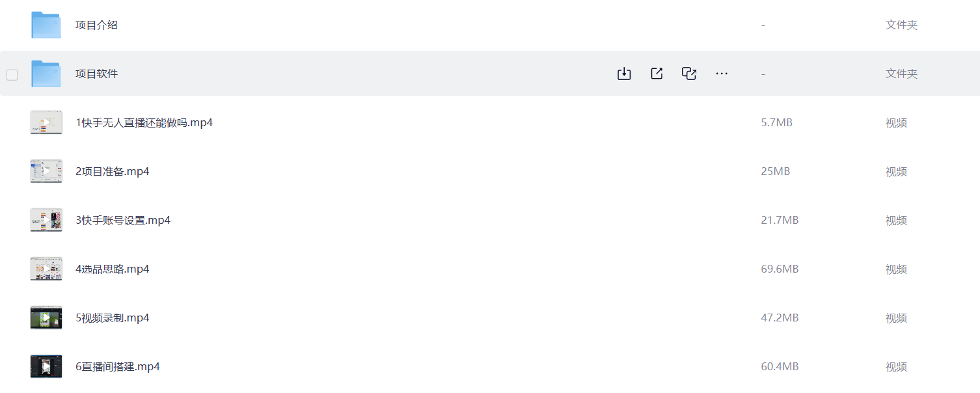The height and width of the screenshot is (393, 980).
Task: Click download icon for 项目软件 folder
Action: pos(624,74)
